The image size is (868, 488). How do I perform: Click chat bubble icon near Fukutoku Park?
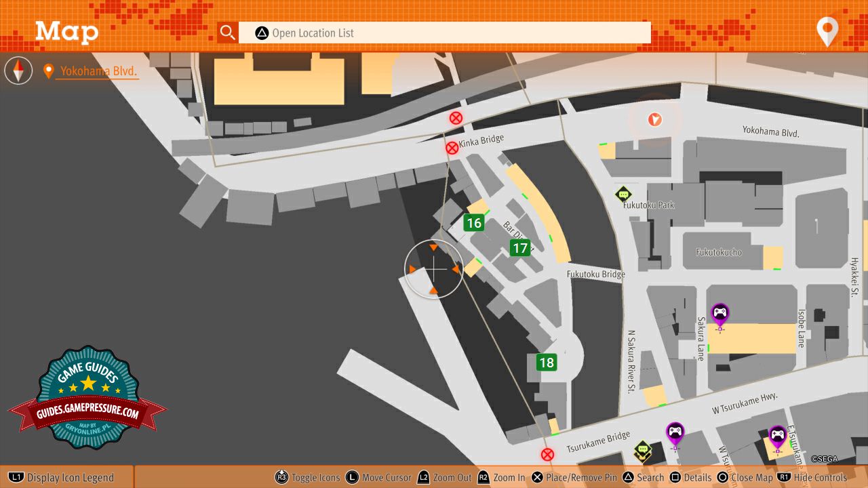623,195
